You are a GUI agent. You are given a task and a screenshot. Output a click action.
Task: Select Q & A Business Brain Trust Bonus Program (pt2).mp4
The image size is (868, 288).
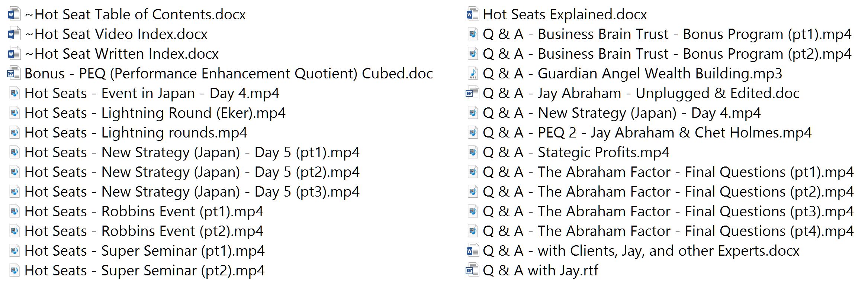tap(667, 54)
